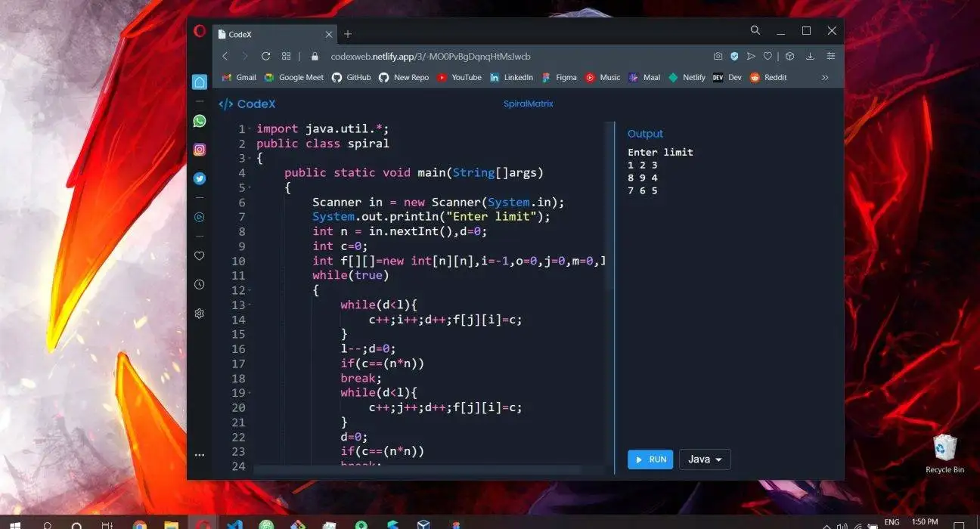This screenshot has height=529, width=980.
Task: Adjust volume from the taskbar speaker
Action: tap(842, 521)
